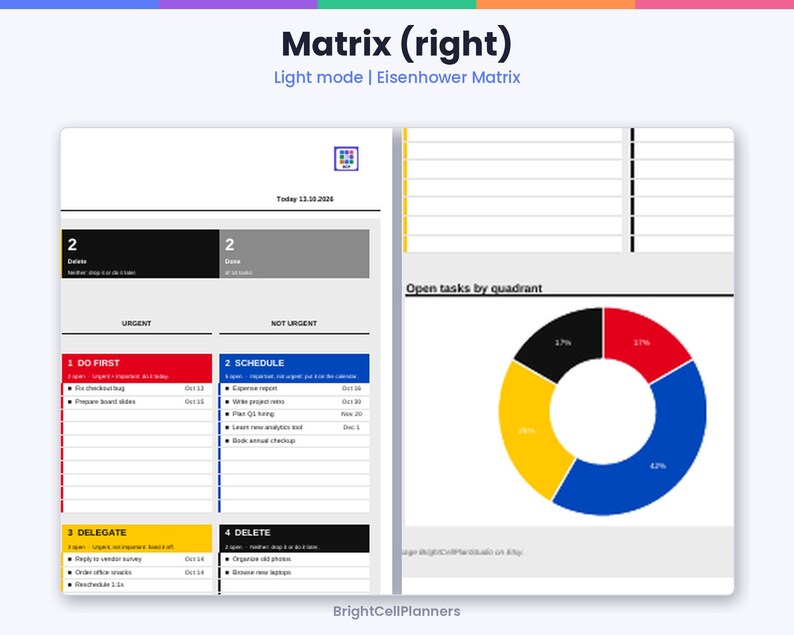
Task: Click the BrightCellPlanners footer text
Action: 396,611
